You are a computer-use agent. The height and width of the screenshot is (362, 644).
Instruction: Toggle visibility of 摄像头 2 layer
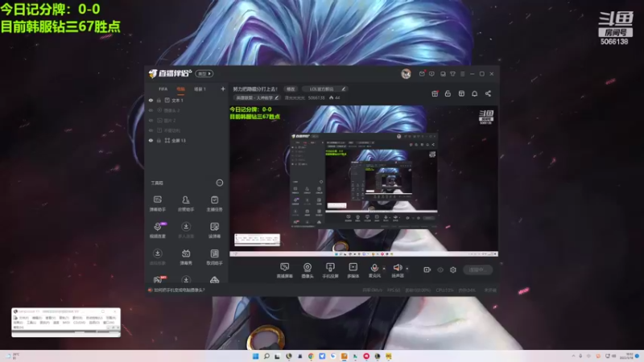point(151,110)
